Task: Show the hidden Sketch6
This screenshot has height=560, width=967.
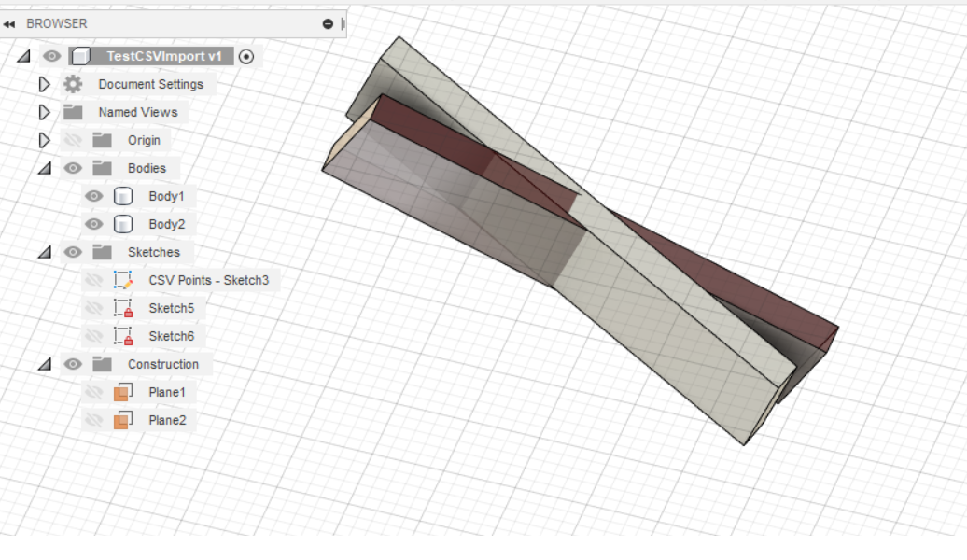Action: [93, 336]
